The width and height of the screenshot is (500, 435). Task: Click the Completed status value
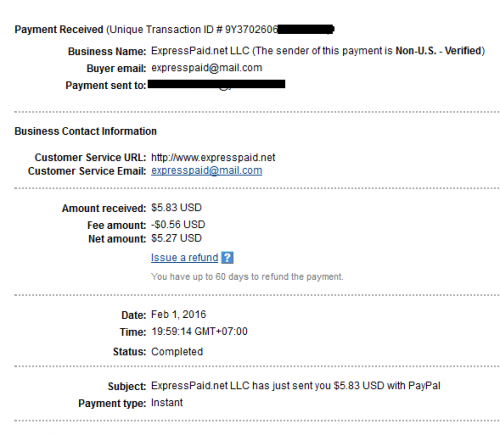(x=177, y=352)
